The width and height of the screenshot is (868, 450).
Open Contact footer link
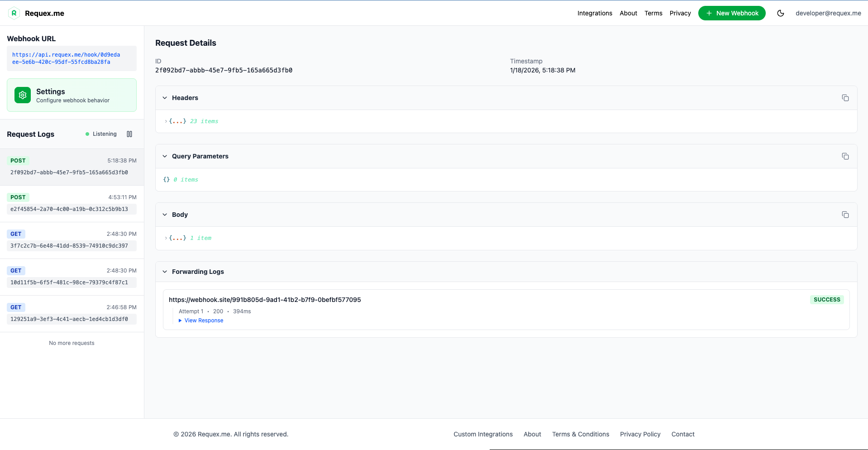point(683,434)
